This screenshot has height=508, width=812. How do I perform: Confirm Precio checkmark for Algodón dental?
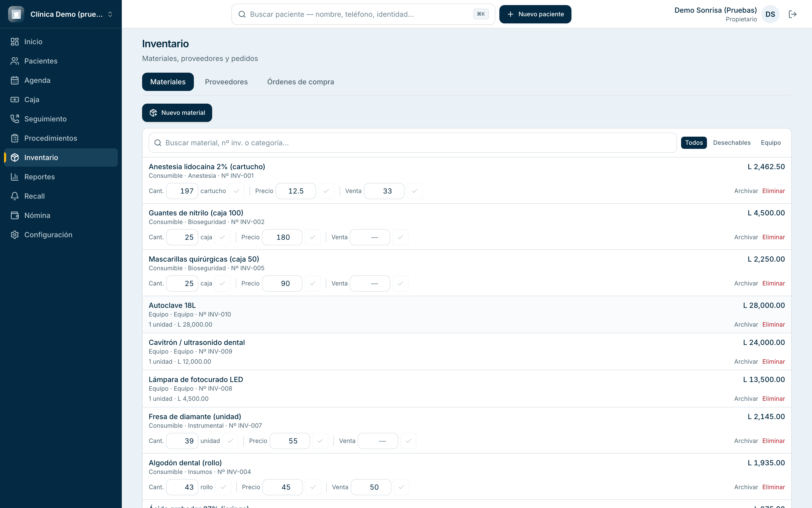(x=313, y=487)
